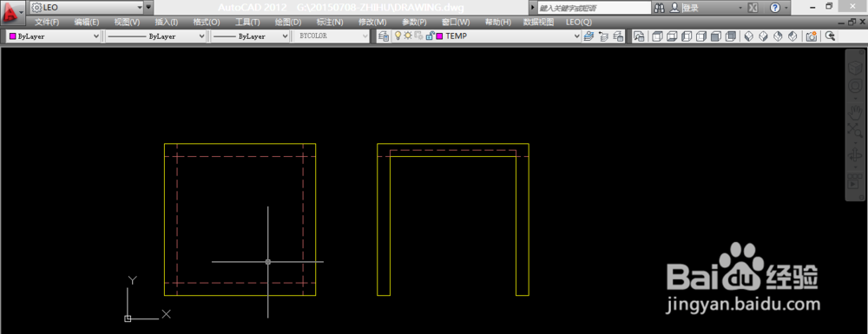
Task: Open the 文件(F) menu
Action: [x=47, y=22]
